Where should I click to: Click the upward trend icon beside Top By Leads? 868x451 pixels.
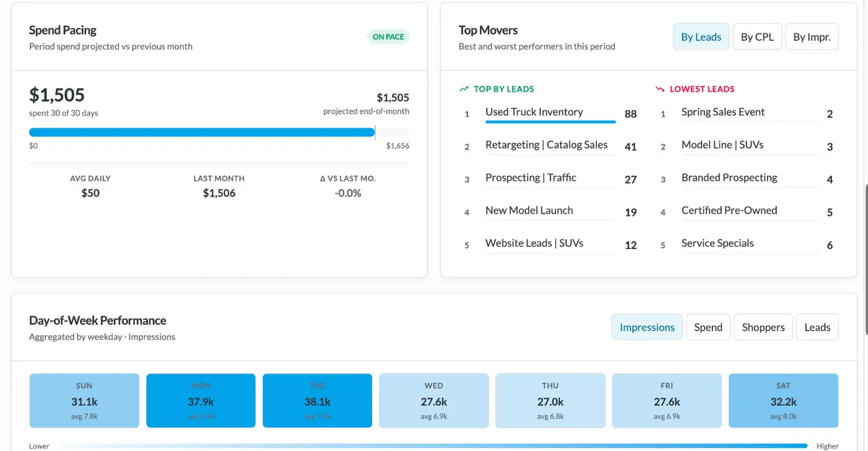coord(464,89)
